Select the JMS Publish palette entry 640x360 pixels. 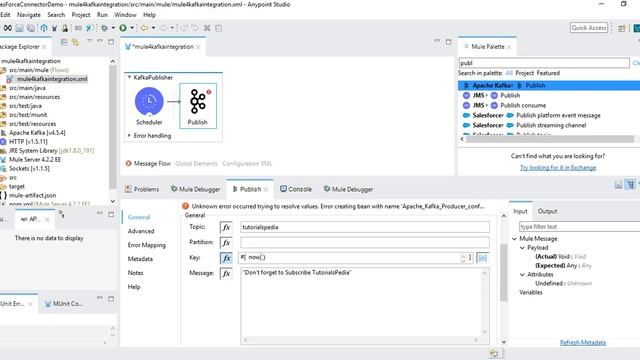tap(491, 95)
